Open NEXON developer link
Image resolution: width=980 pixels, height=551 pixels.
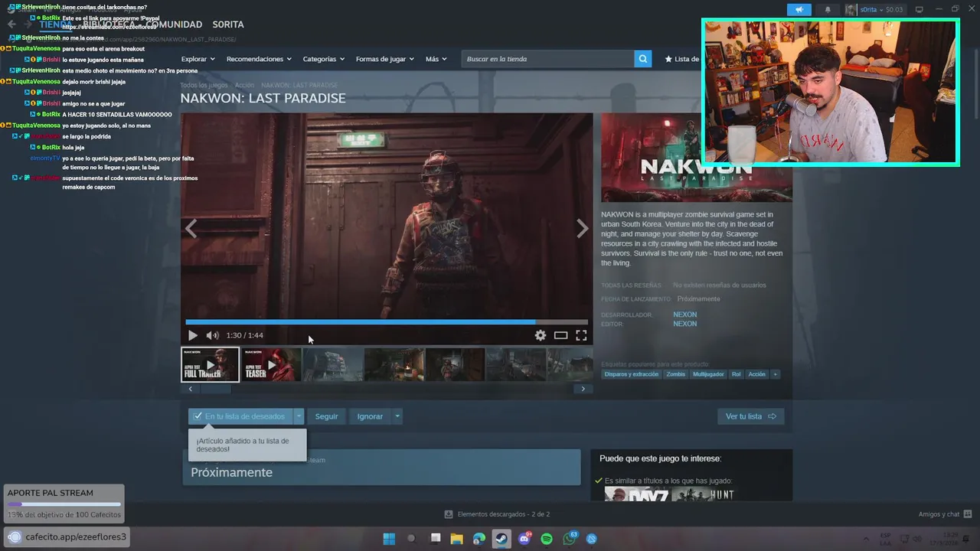[684, 315]
